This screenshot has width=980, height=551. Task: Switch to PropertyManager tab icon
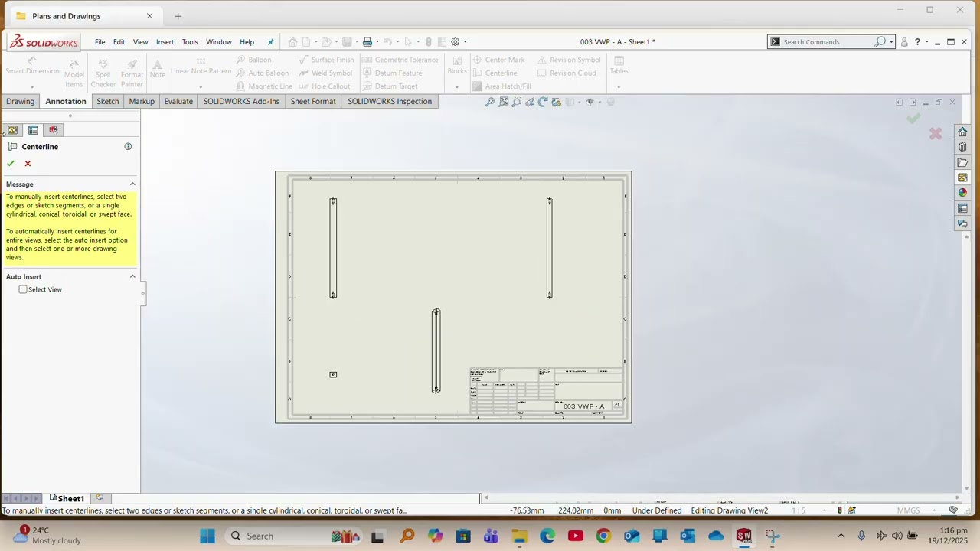[33, 130]
